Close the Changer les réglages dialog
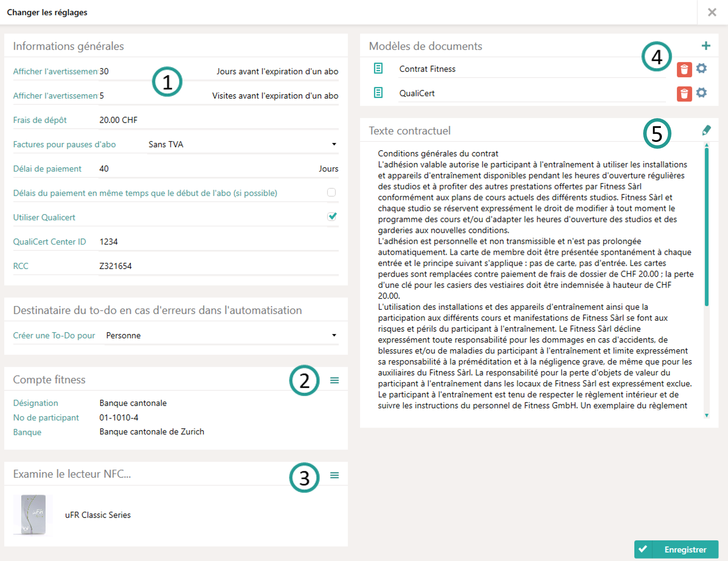728x561 pixels. pos(712,12)
